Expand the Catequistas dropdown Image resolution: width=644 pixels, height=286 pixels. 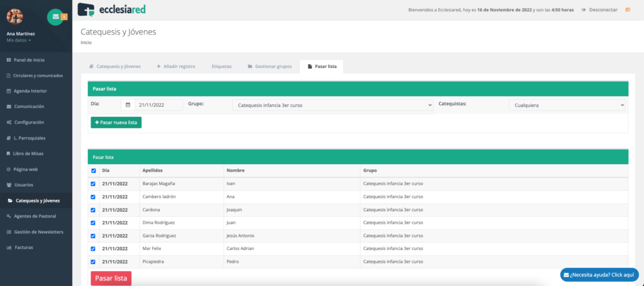[x=567, y=105]
